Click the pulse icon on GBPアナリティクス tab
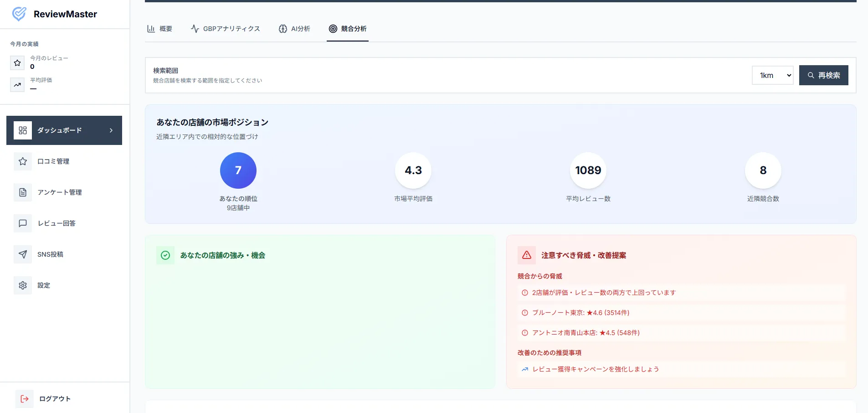This screenshot has height=413, width=868. 195,29
